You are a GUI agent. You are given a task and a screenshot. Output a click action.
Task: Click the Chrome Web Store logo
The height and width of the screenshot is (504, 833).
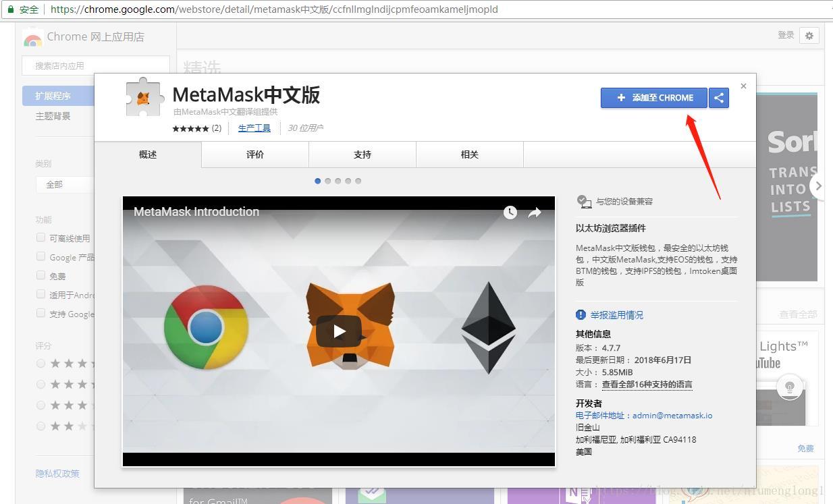tap(32, 38)
